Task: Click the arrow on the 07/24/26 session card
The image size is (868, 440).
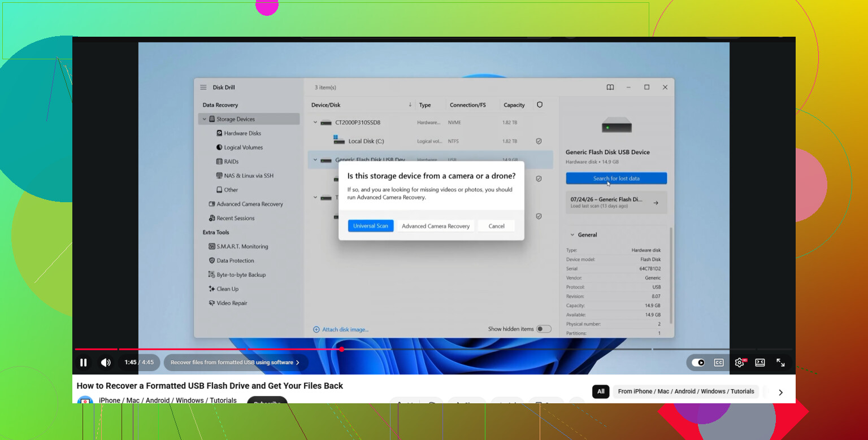Action: click(656, 203)
